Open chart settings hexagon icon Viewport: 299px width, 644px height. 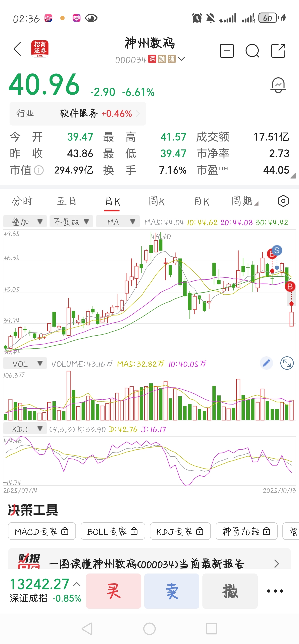(283, 201)
